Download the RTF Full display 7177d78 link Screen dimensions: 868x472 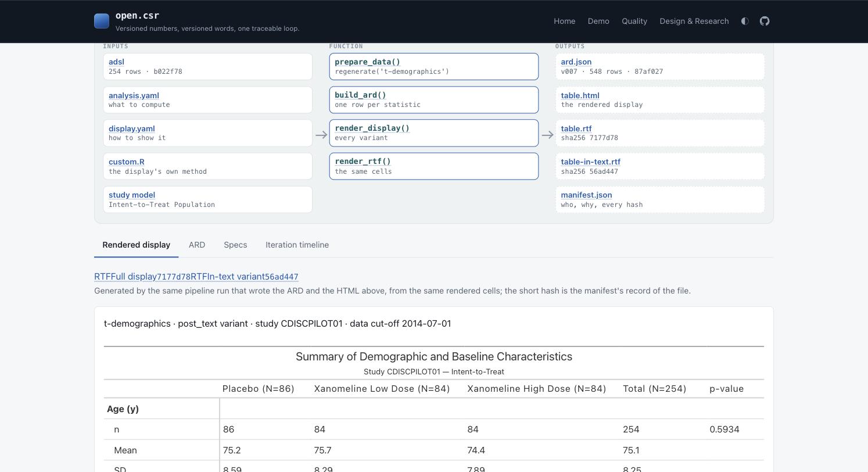tap(142, 277)
